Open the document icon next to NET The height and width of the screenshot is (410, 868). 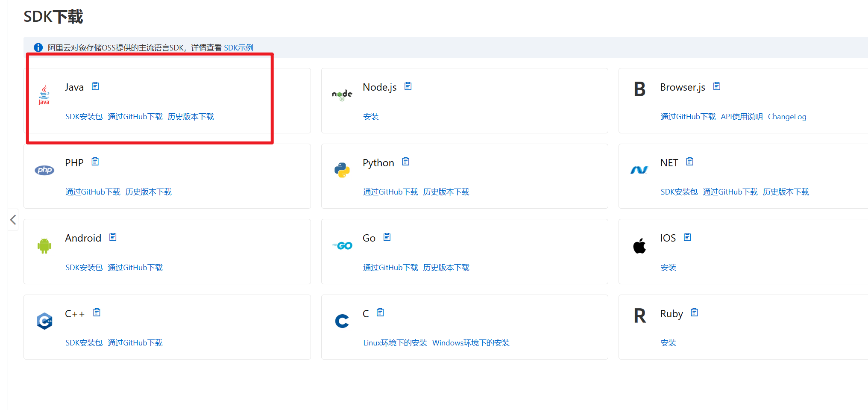(x=690, y=162)
